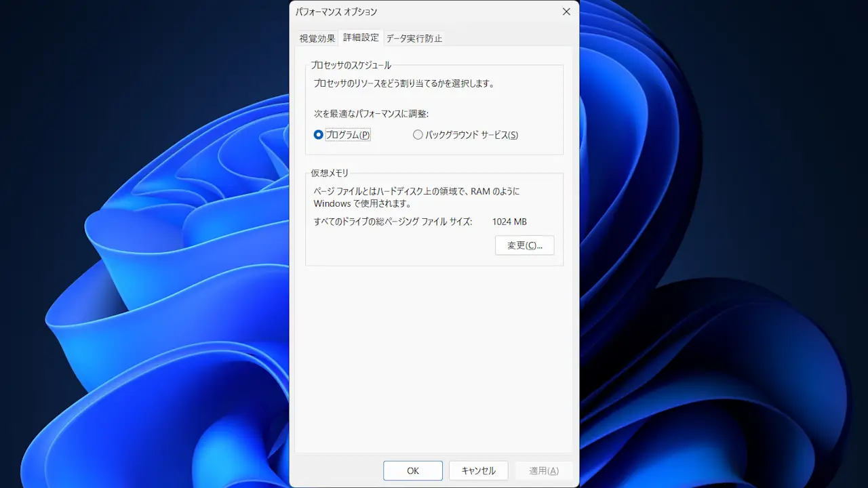868x488 pixels.
Task: Choose the バックグラウンド サービス(S) radio option
Action: point(418,135)
